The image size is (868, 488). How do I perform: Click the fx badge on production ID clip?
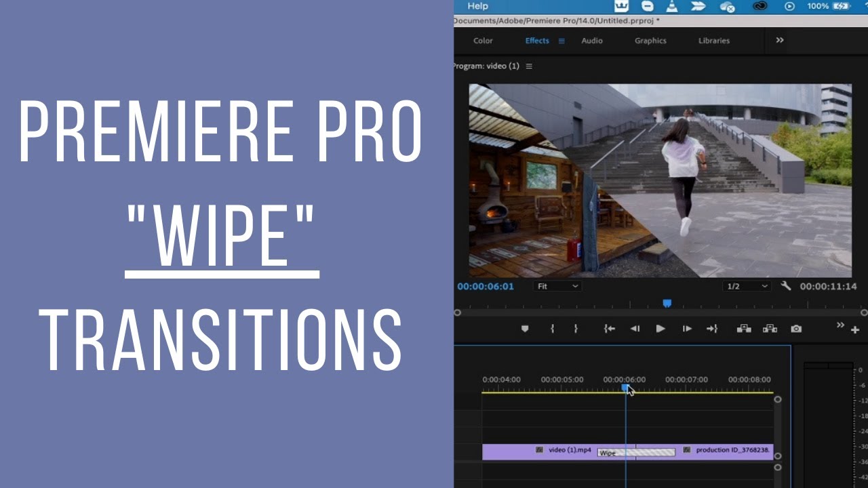click(x=687, y=450)
